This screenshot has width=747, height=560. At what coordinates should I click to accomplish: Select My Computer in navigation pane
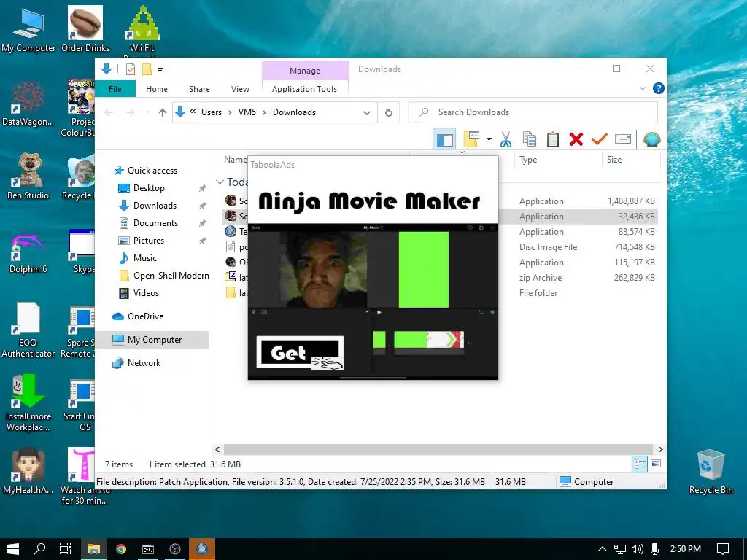[x=155, y=340]
